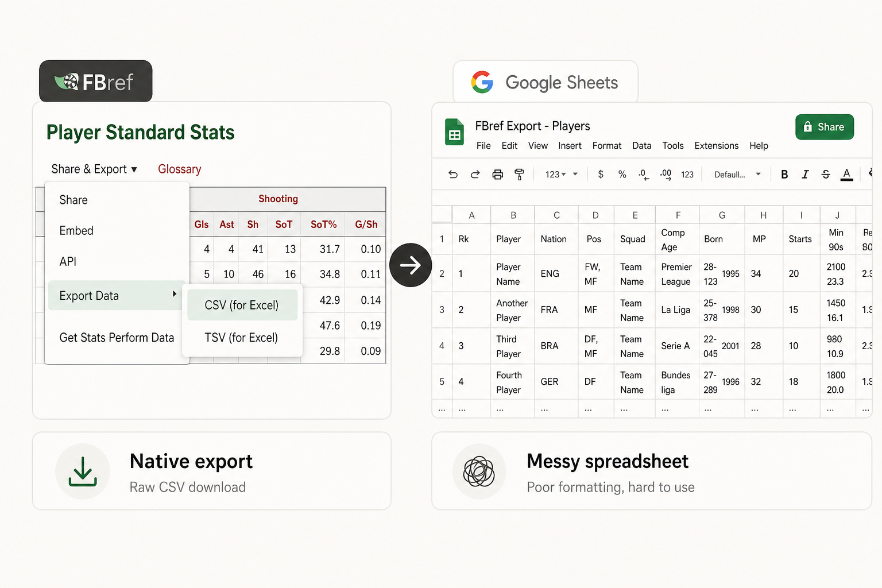Choose Get Stats Perform Data

coord(117,338)
